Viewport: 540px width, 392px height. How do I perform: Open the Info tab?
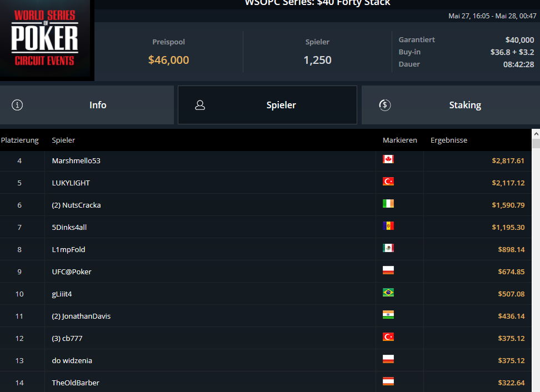coord(87,105)
